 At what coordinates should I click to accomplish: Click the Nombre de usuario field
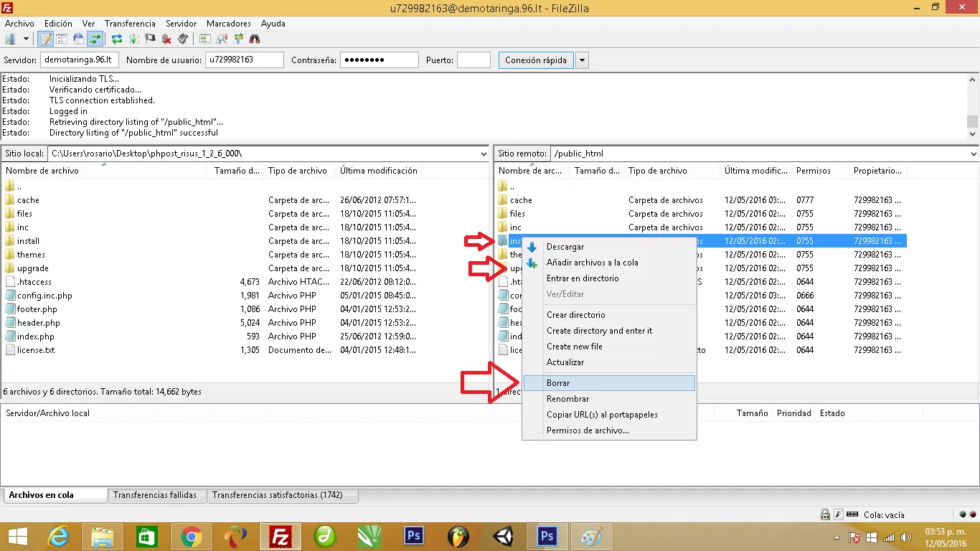(x=245, y=60)
